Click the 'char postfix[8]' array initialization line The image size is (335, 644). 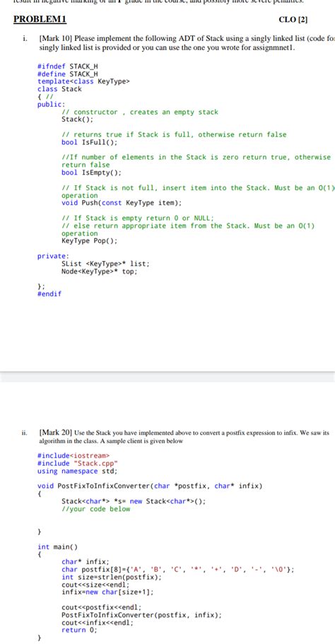(178, 570)
